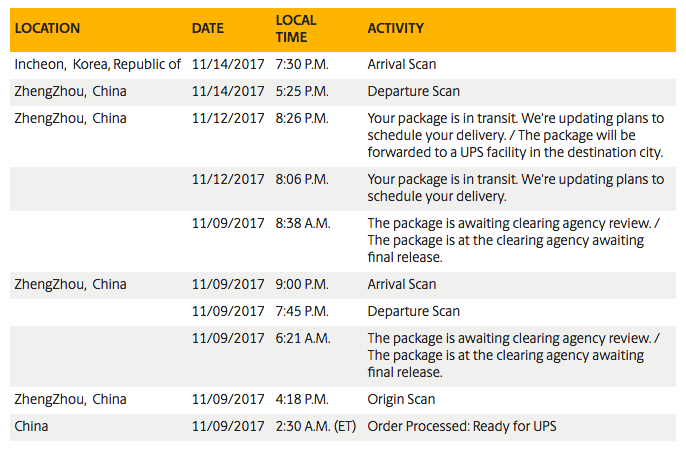Click the 8:26 P.M. time entry
Screen dimensions: 686x453
tap(302, 118)
